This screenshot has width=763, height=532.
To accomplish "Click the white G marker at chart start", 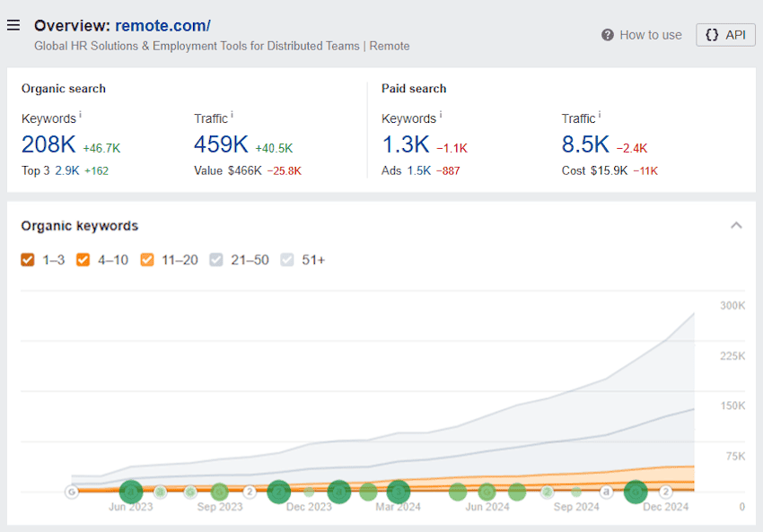I will point(71,492).
